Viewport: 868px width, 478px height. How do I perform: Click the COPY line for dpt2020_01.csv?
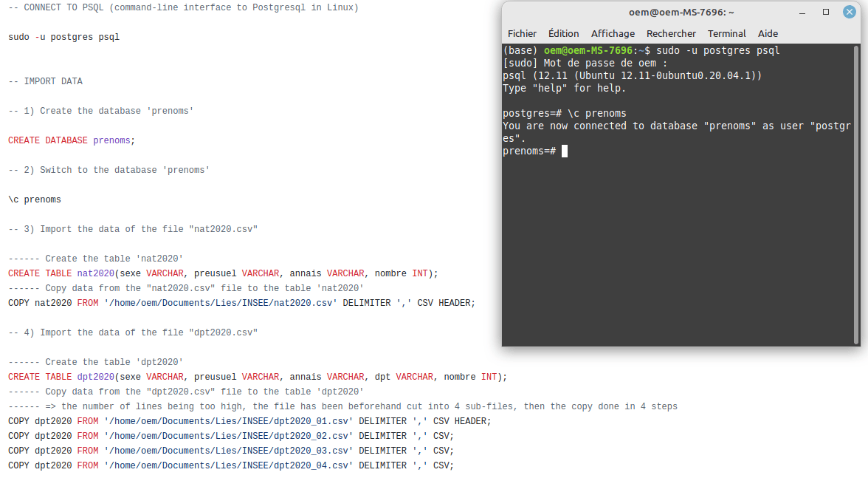[x=249, y=421]
